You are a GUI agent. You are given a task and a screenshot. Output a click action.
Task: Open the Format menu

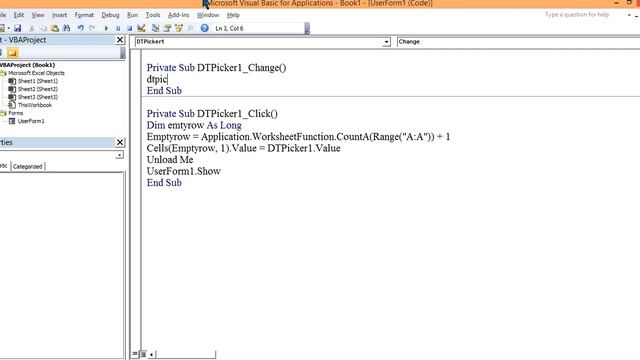84,15
